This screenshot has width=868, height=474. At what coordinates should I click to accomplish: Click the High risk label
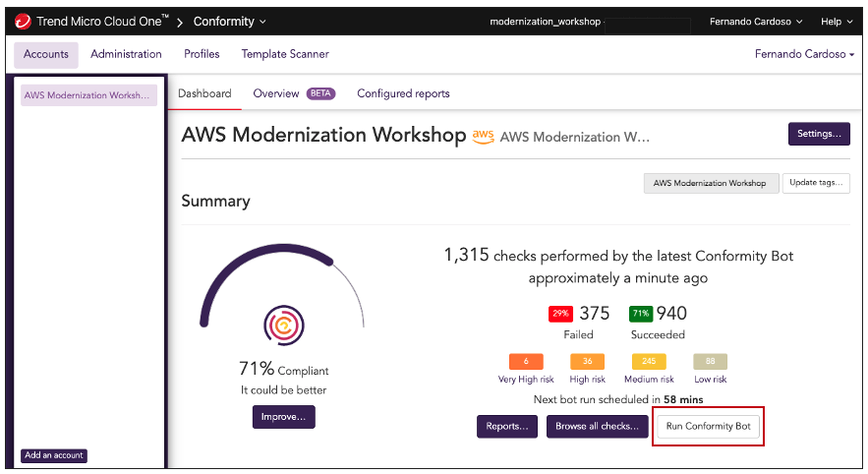[587, 380]
